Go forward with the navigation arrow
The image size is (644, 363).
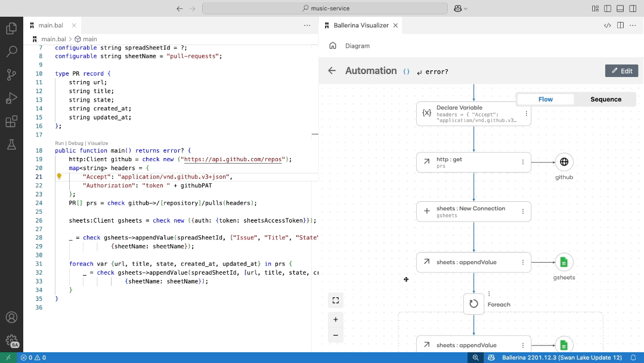[x=192, y=8]
